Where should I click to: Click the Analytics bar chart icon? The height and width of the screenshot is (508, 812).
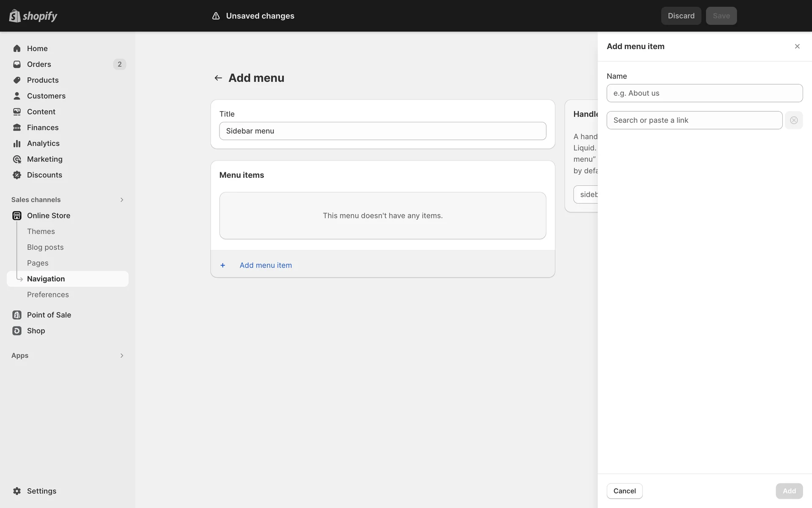(17, 144)
